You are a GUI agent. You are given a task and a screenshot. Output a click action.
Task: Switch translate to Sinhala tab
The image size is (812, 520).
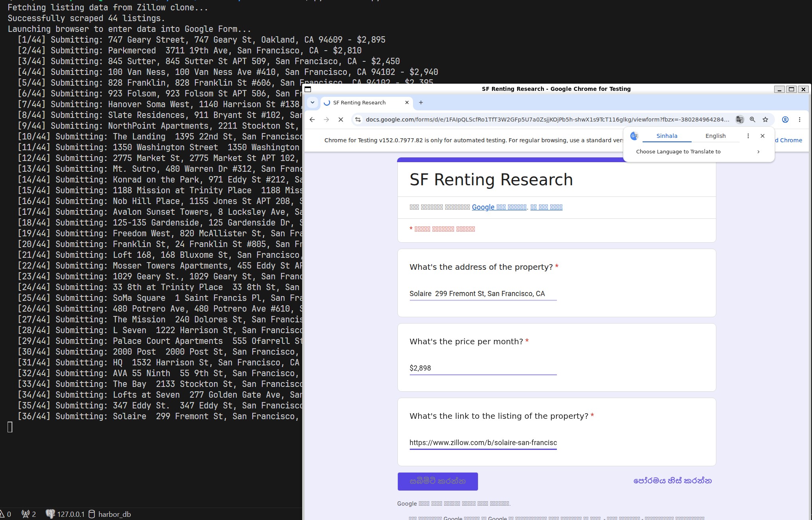click(x=667, y=136)
